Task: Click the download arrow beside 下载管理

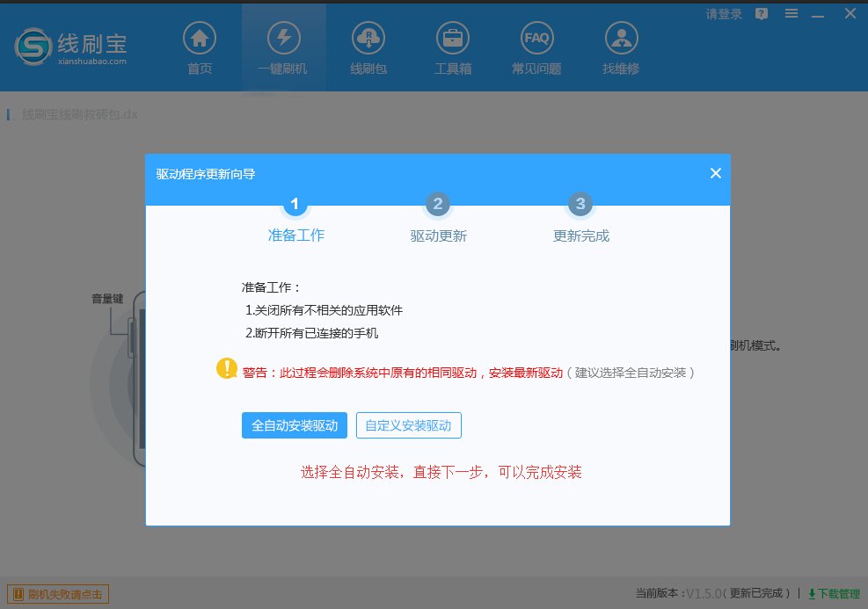Action: [810, 594]
